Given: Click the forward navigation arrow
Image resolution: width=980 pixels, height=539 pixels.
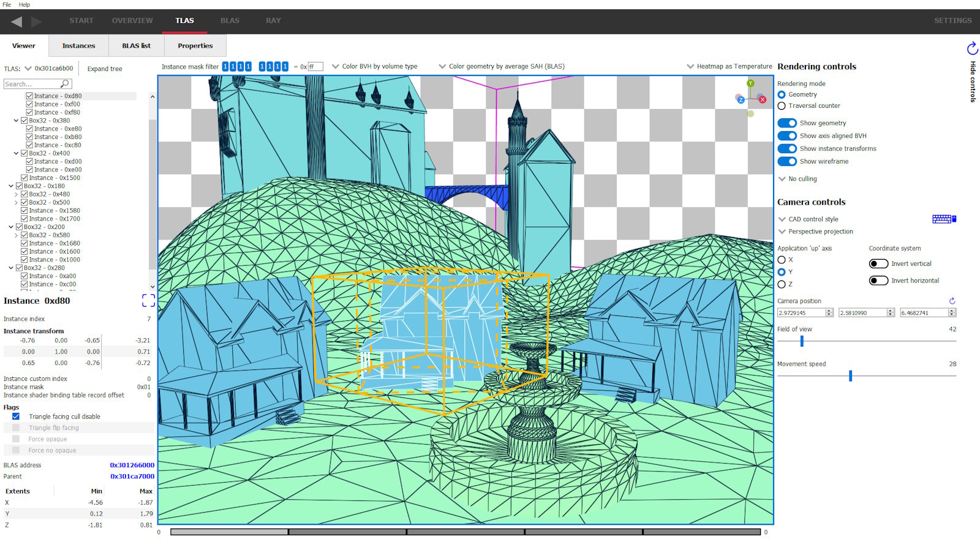Looking at the screenshot, I should (x=37, y=21).
